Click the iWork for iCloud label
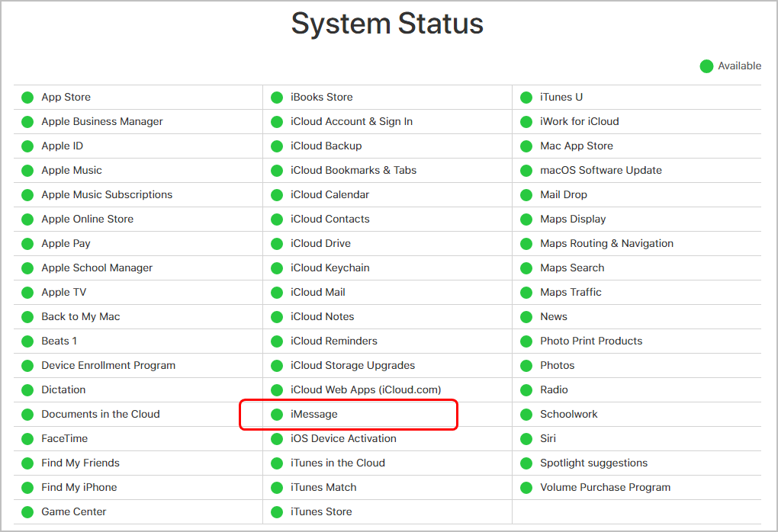The height and width of the screenshot is (532, 778). pyautogui.click(x=580, y=121)
